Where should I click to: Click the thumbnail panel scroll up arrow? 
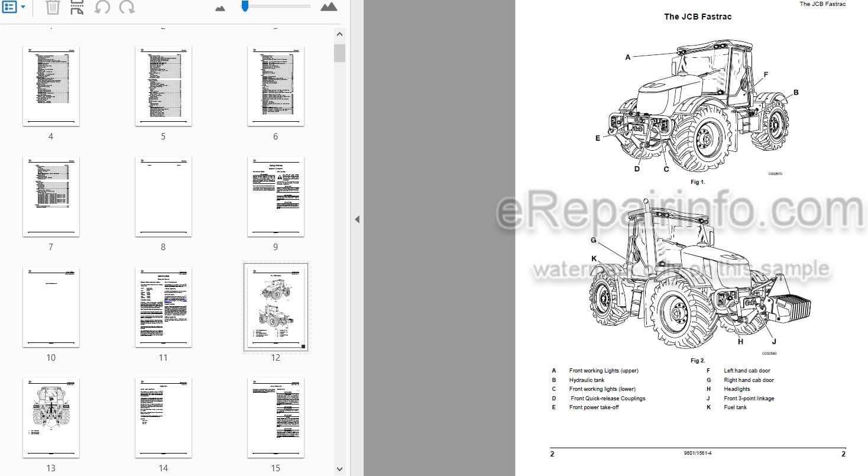[339, 35]
